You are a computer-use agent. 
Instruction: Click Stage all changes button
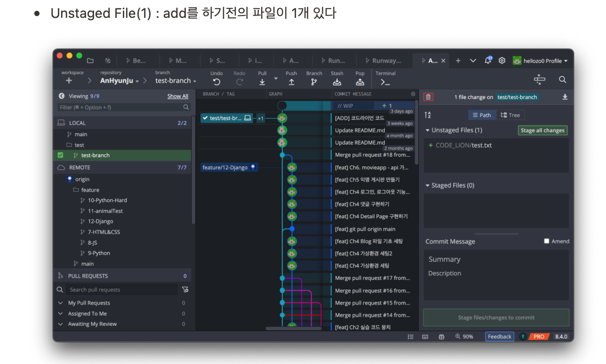coord(542,130)
